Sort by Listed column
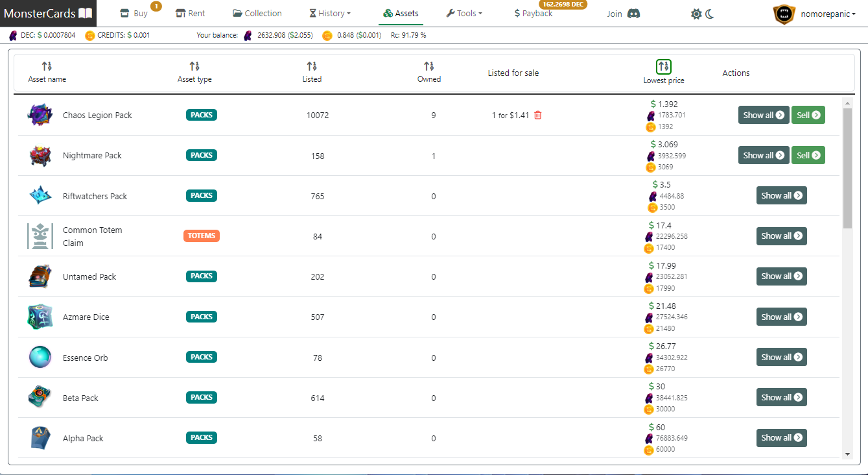868x475 pixels. [312, 66]
